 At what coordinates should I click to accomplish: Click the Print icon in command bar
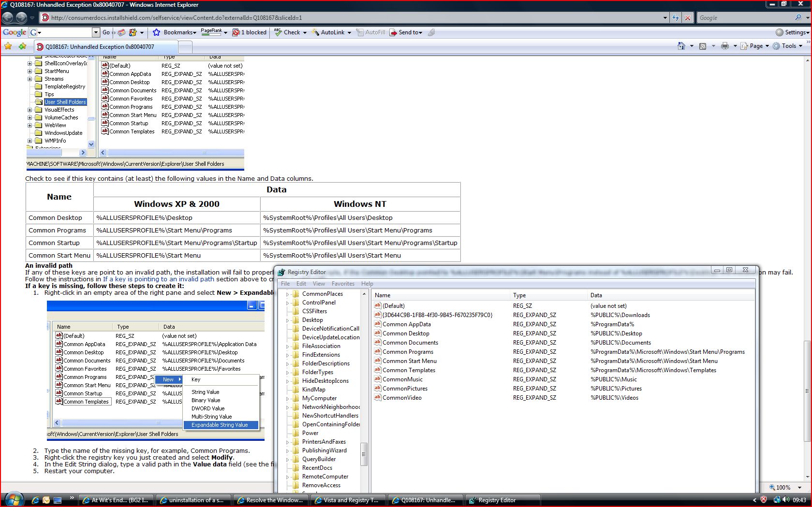pyautogui.click(x=724, y=46)
